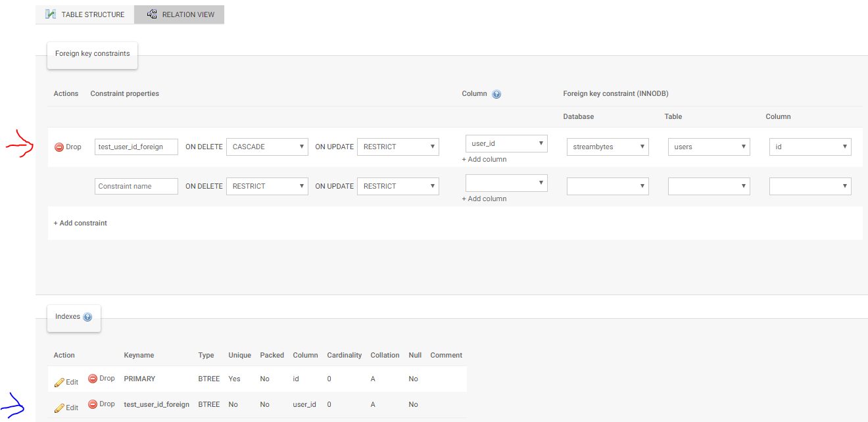The height and width of the screenshot is (422, 868).
Task: Click red Drop icon for PRIMARY index
Action: coord(93,379)
